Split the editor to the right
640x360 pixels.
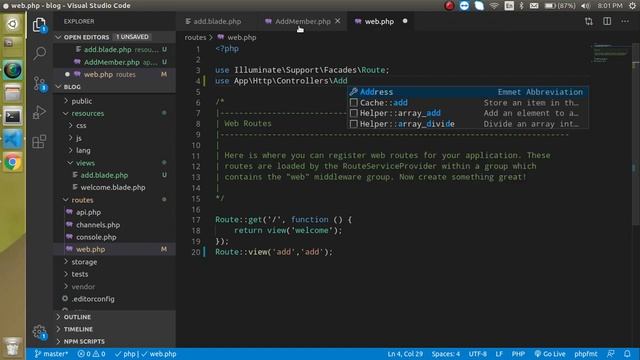point(607,21)
